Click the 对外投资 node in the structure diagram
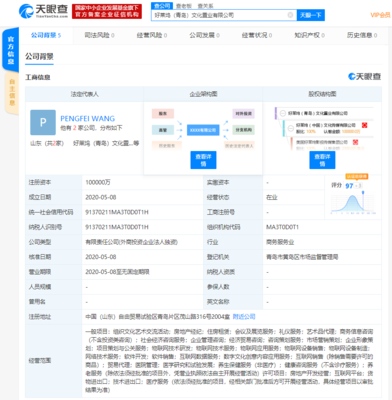This screenshot has height=400, width=392. click(244, 114)
